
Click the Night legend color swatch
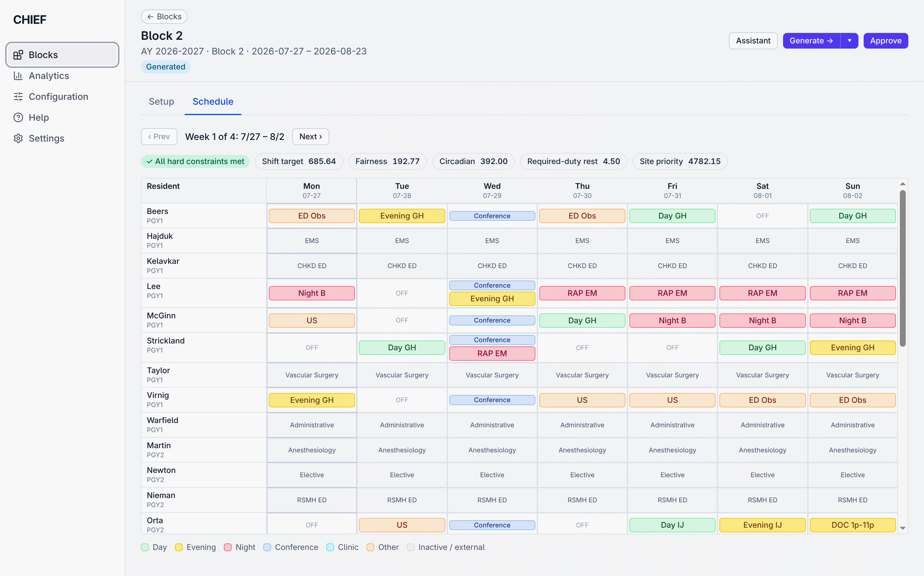228,547
